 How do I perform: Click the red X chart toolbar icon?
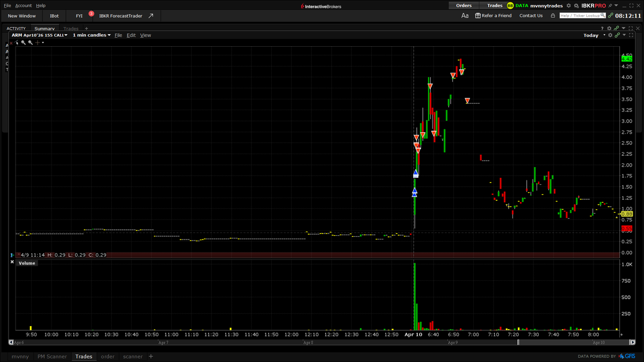11,43
